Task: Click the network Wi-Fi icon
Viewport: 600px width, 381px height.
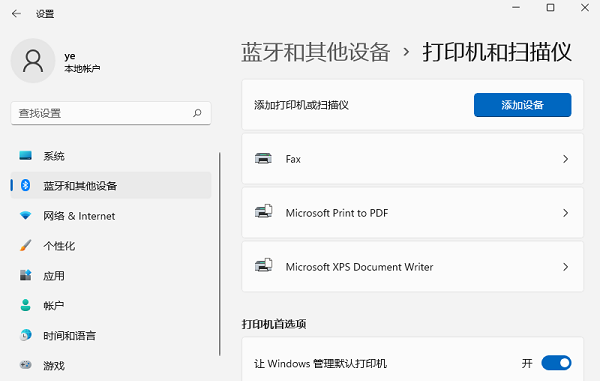Action: click(25, 215)
